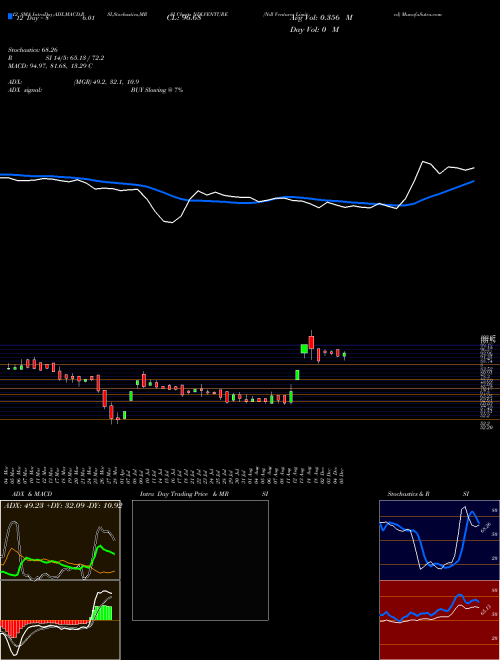Click the blue 12-day SMA legend square

coord(10,16)
